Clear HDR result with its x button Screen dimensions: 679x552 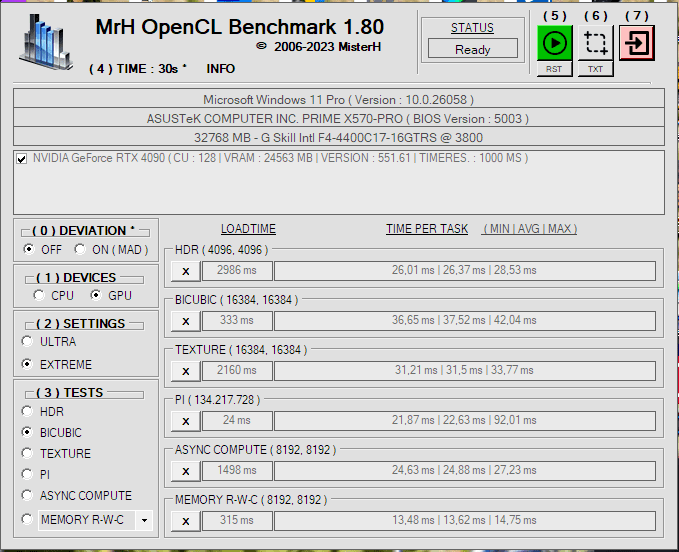[186, 271]
